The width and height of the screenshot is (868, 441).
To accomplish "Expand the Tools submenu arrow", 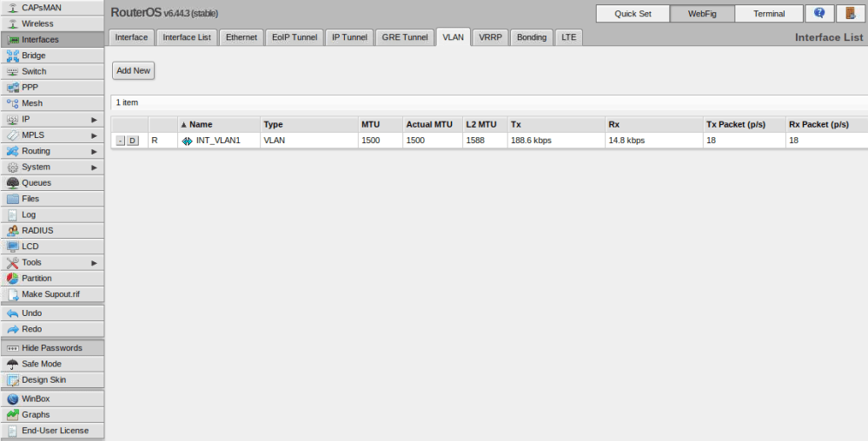I will pyautogui.click(x=94, y=263).
